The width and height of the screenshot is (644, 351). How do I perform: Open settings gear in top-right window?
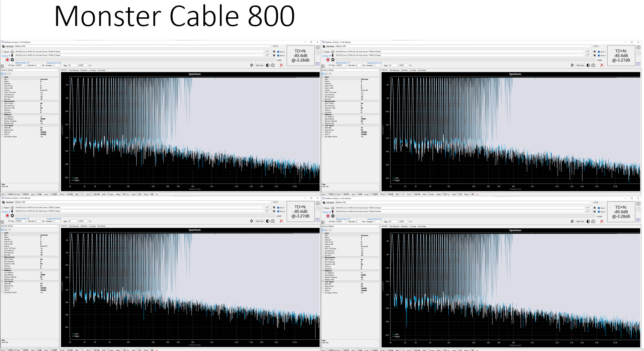pyautogui.click(x=638, y=47)
